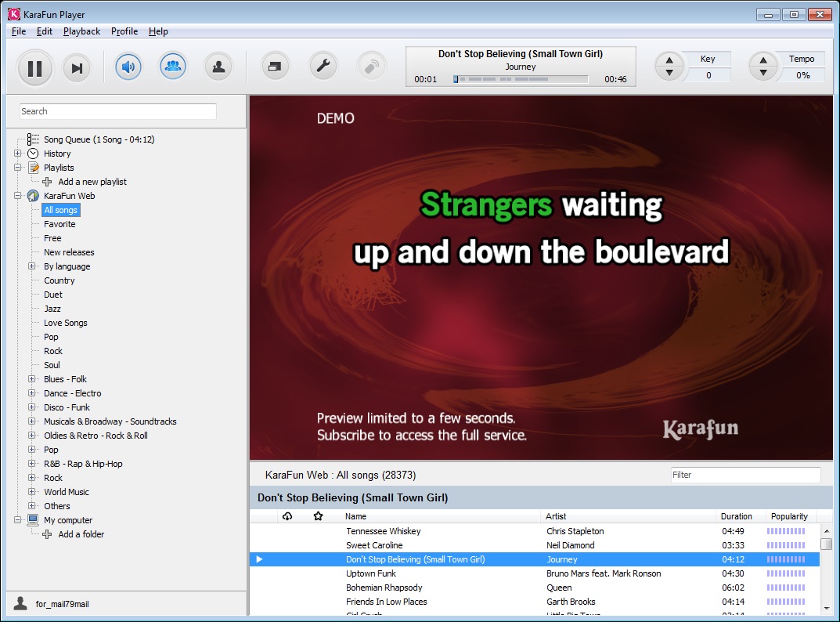Sort by the favorite star column icon
840x622 pixels.
click(x=318, y=515)
